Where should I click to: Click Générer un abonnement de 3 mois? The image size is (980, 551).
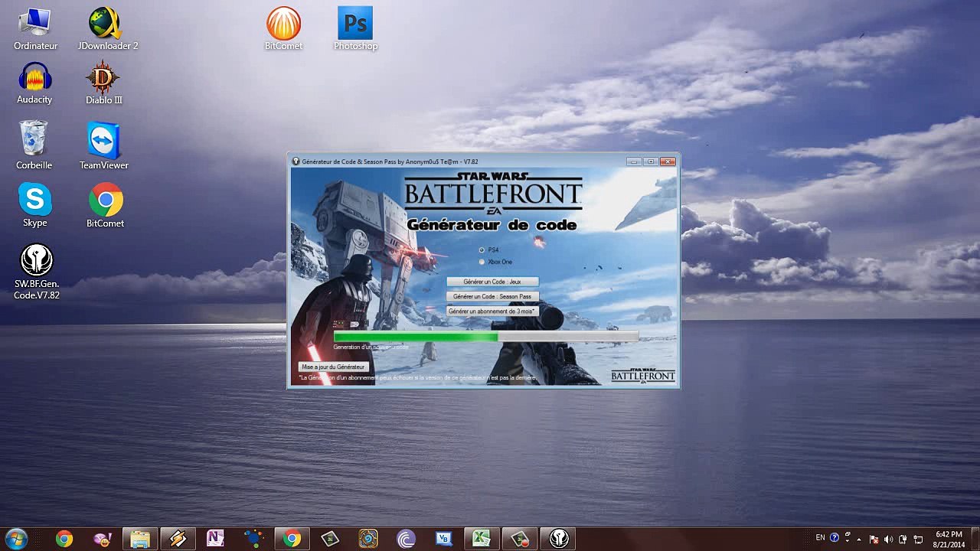coord(492,311)
